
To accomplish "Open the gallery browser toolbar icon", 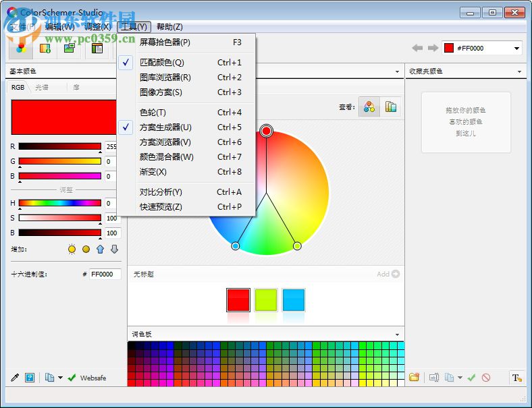I will 45,49.
